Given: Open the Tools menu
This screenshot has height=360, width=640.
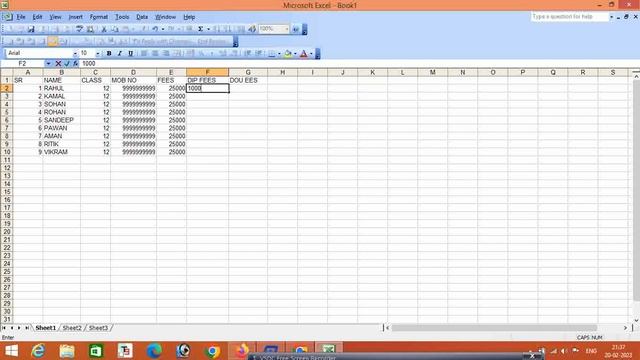Looking at the screenshot, I should point(122,17).
